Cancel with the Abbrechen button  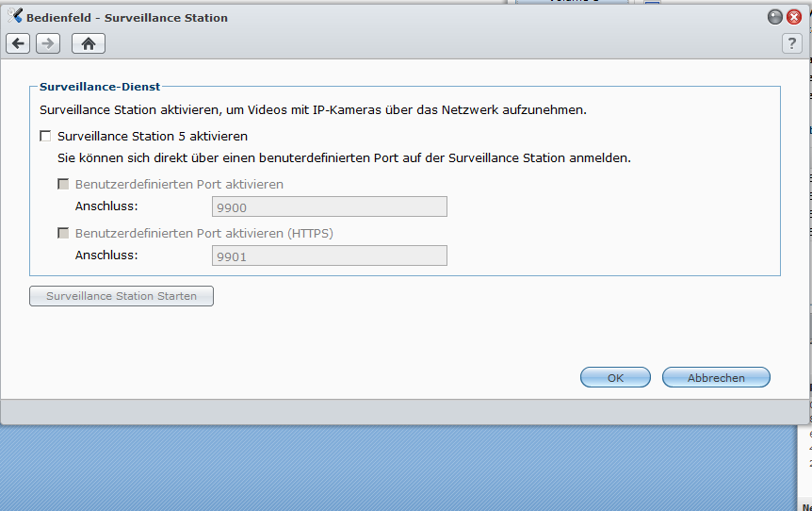[716, 377]
